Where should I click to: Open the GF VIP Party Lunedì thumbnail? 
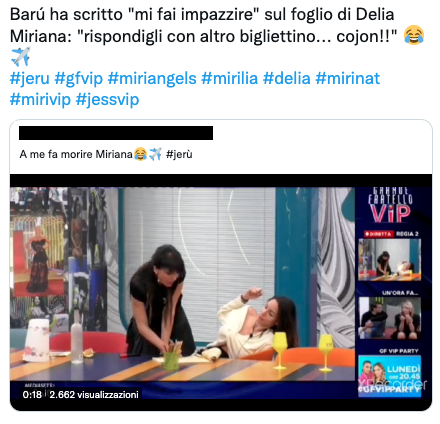pos(390,376)
